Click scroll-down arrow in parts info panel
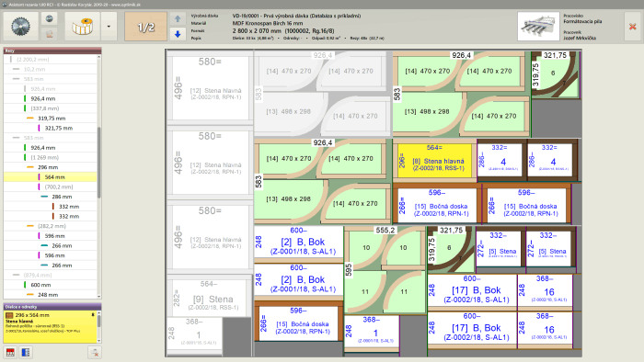644x362 pixels. 99,340
